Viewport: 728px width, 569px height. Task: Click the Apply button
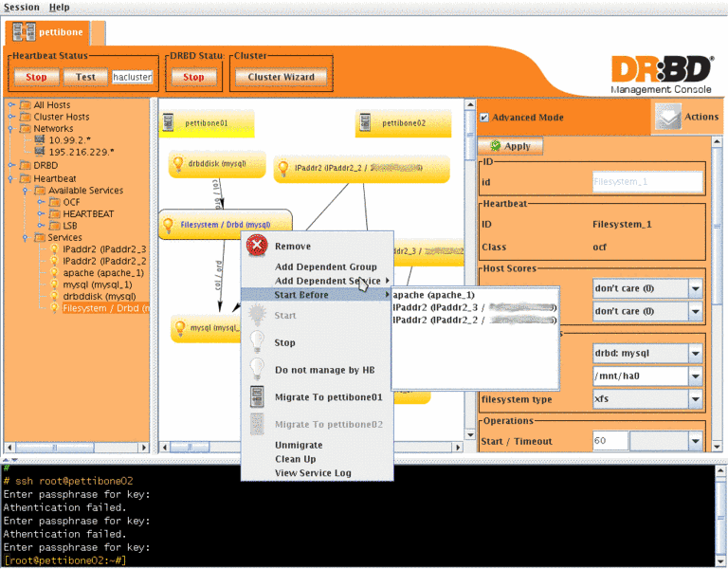[510, 146]
